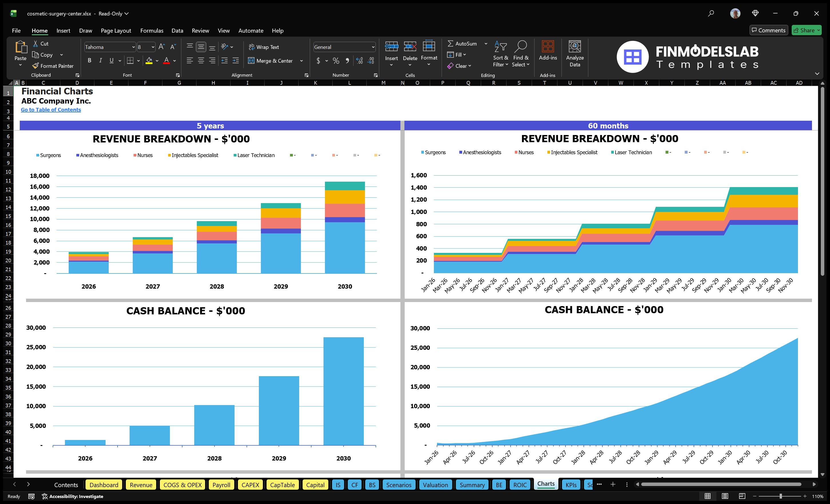
Task: Open the General number format dropdown
Action: click(x=373, y=47)
